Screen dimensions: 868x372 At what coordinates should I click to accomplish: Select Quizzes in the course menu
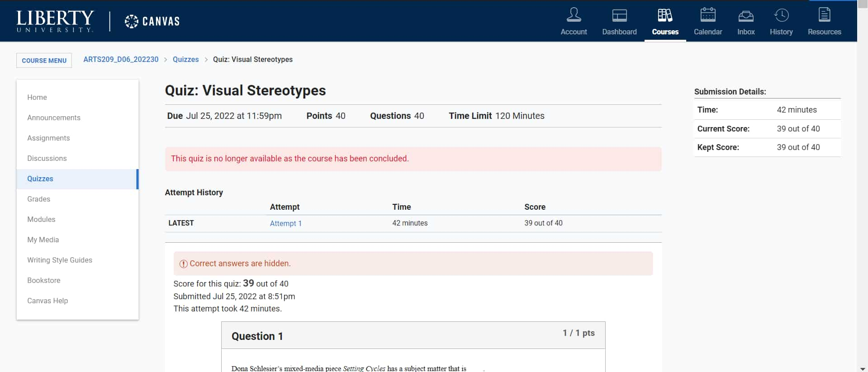77,179
